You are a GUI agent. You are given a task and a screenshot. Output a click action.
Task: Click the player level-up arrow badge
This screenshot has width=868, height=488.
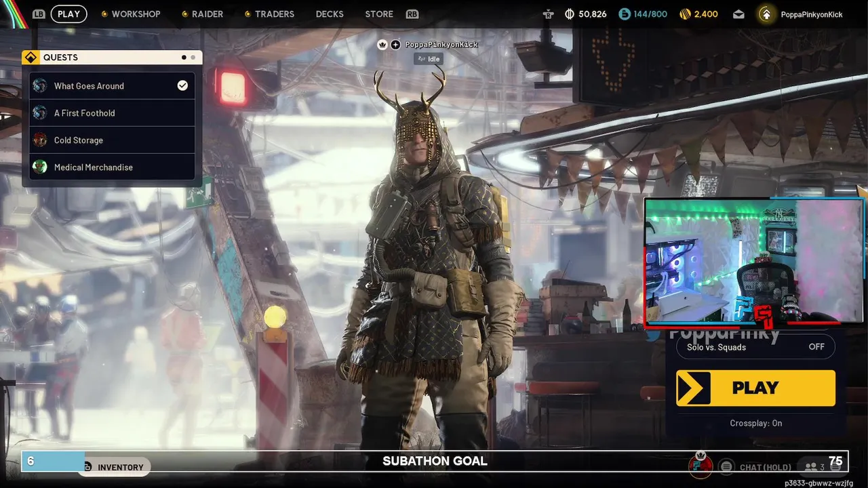[766, 14]
